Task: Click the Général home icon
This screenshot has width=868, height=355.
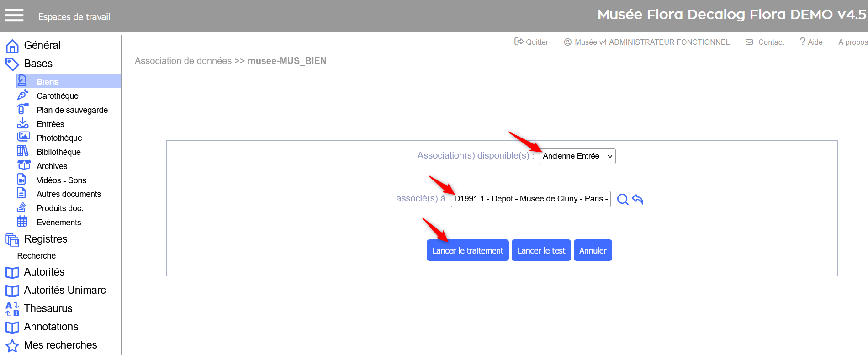Action: point(12,46)
